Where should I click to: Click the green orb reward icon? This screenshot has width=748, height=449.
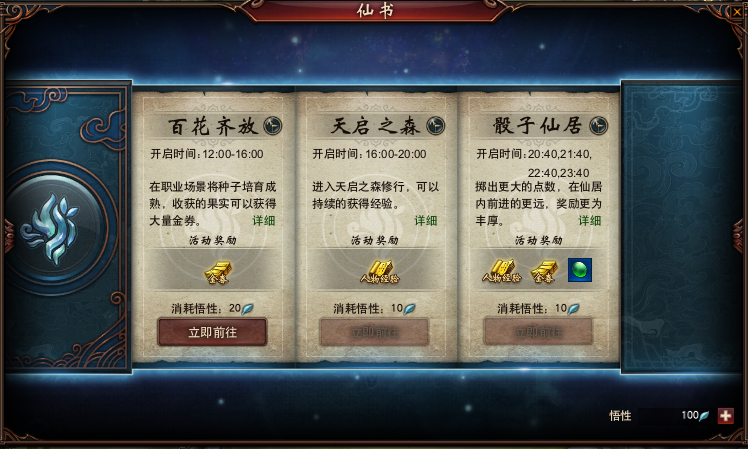(x=580, y=270)
